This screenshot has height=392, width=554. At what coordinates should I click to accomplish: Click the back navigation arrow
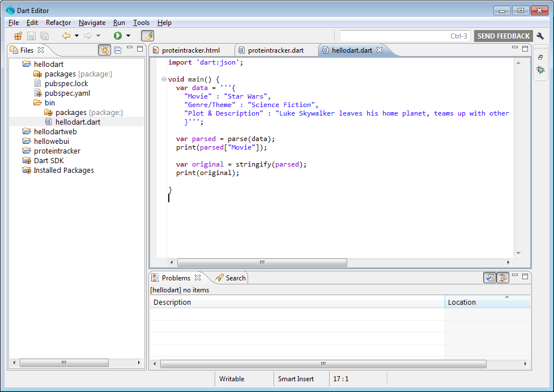coord(66,36)
